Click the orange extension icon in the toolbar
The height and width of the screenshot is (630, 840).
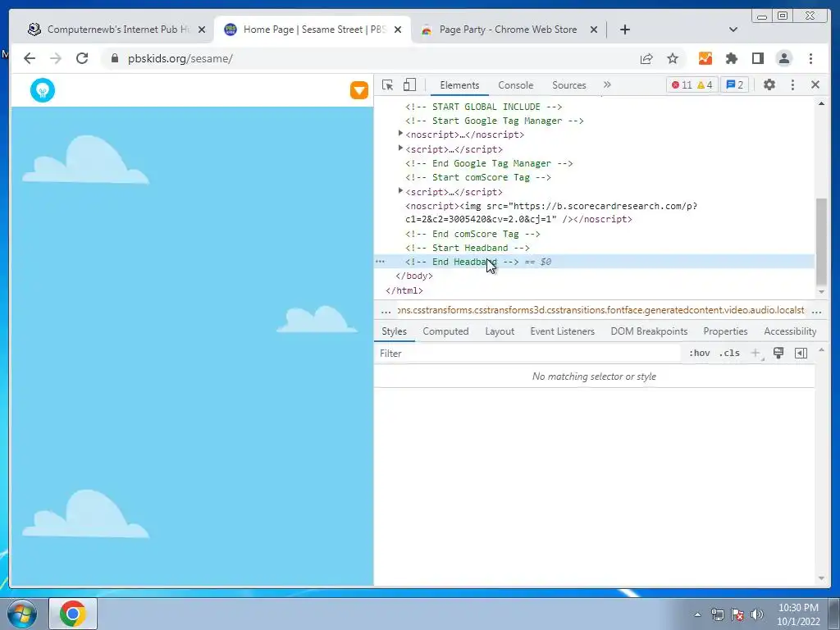pos(705,58)
